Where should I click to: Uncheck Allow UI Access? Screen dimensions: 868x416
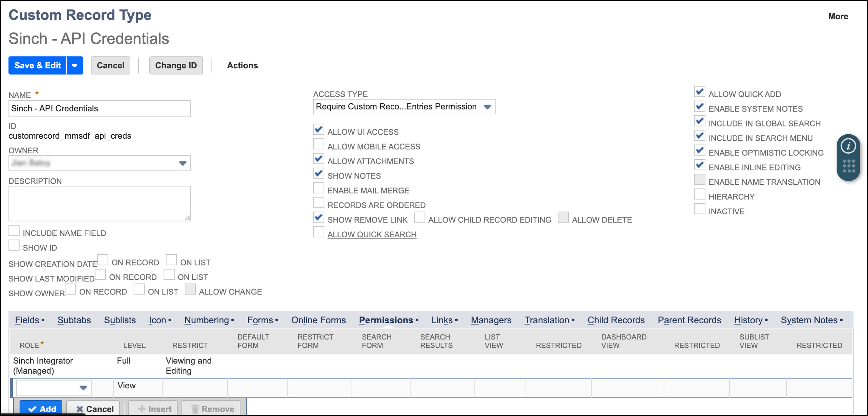[x=319, y=130]
